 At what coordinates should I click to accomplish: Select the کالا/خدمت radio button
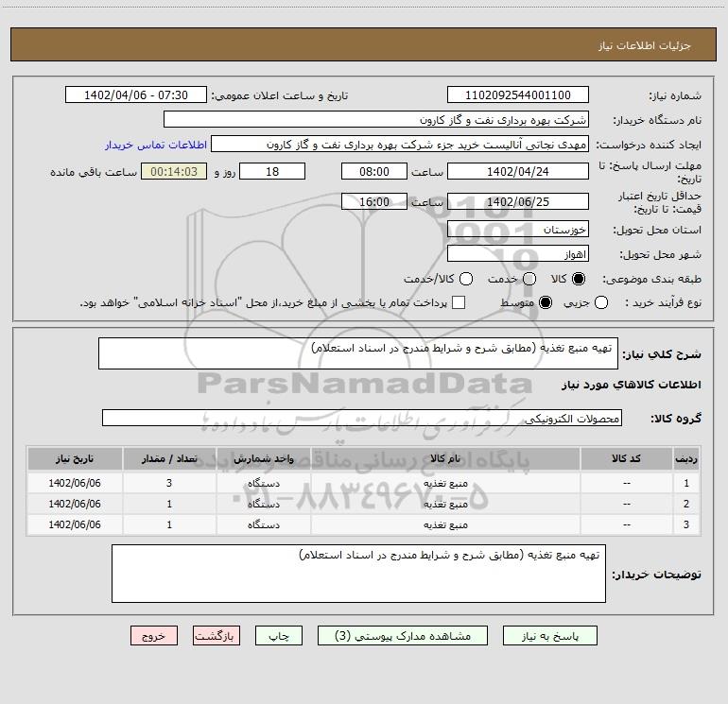click(466, 279)
